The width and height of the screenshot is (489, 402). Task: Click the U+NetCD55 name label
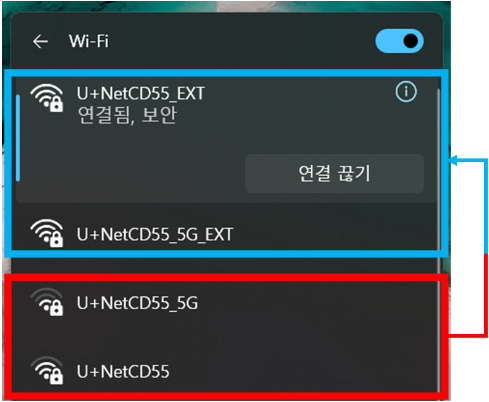click(x=123, y=371)
